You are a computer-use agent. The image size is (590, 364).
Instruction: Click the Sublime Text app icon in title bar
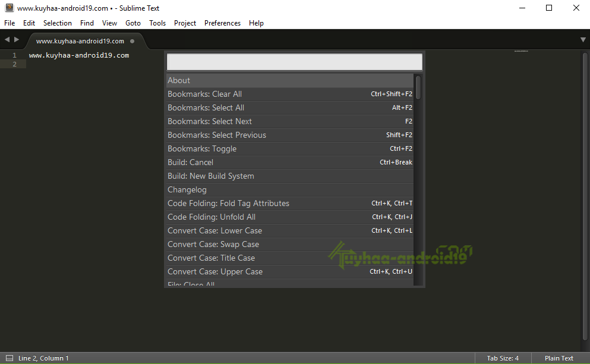tap(9, 8)
